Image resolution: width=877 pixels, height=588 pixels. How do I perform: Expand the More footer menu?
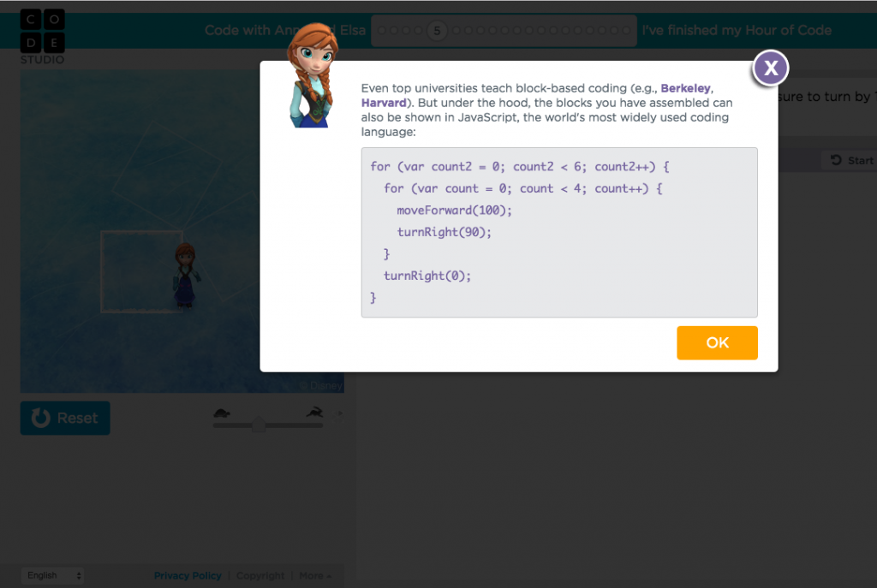(x=315, y=576)
